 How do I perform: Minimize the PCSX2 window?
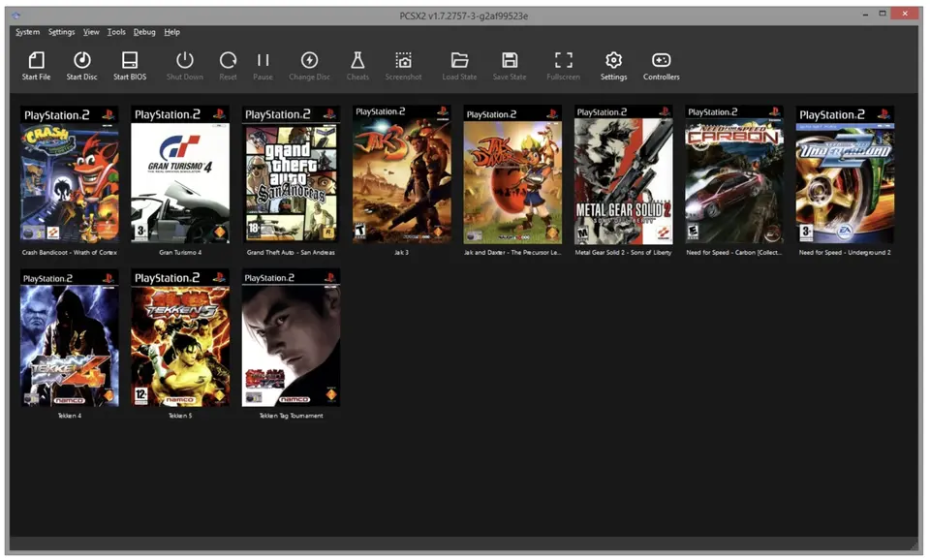tap(866, 14)
